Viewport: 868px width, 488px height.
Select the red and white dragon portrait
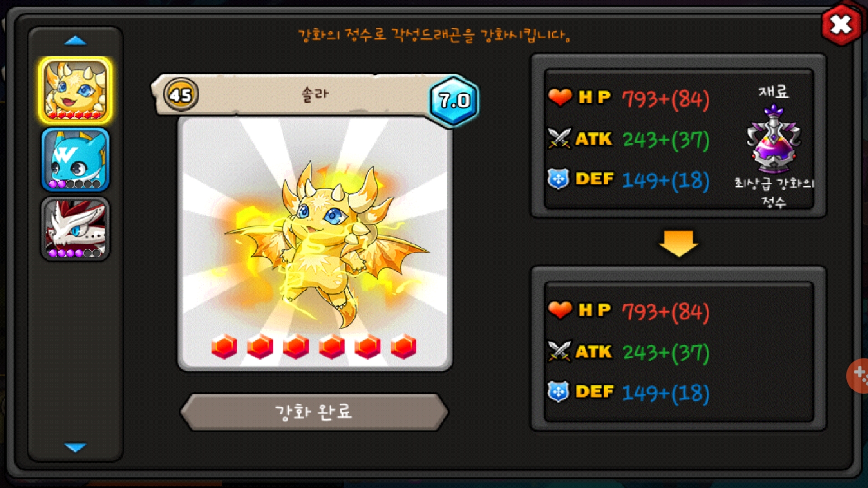(x=75, y=229)
